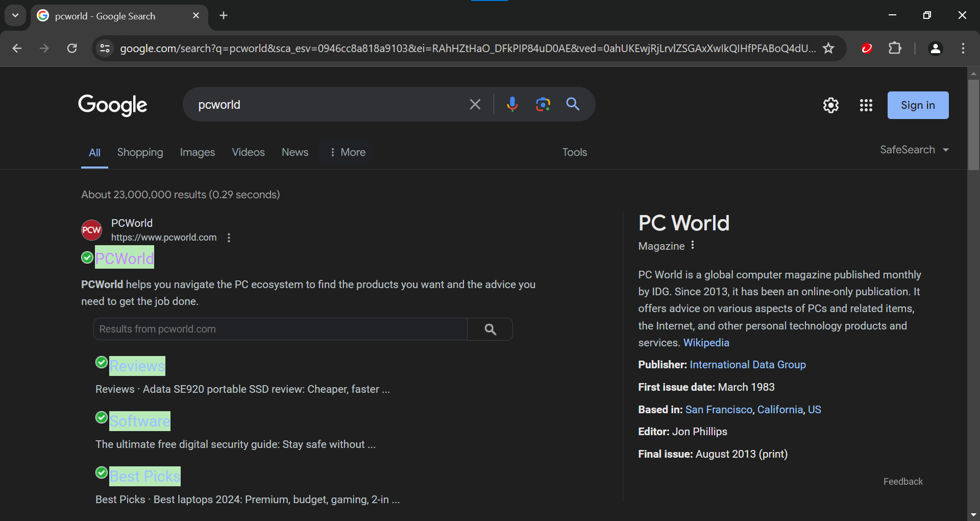
Task: Clear the search box with the X
Action: [475, 105]
